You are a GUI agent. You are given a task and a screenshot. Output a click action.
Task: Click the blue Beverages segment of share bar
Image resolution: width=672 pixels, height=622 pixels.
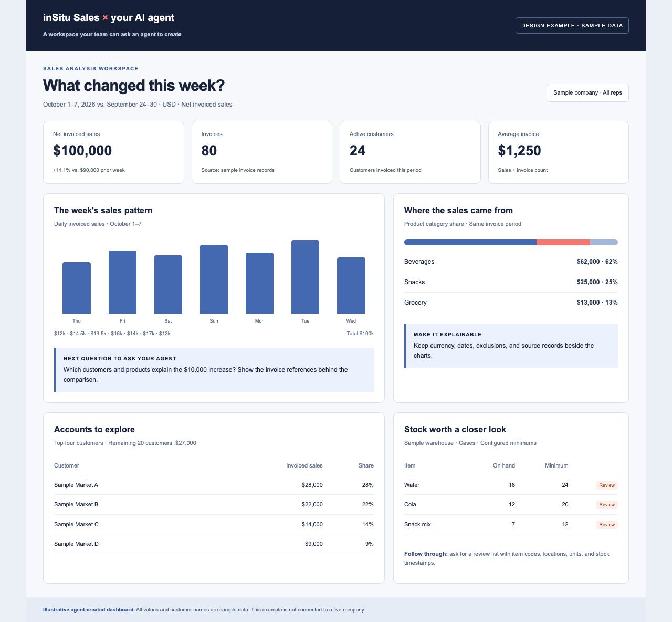point(470,242)
